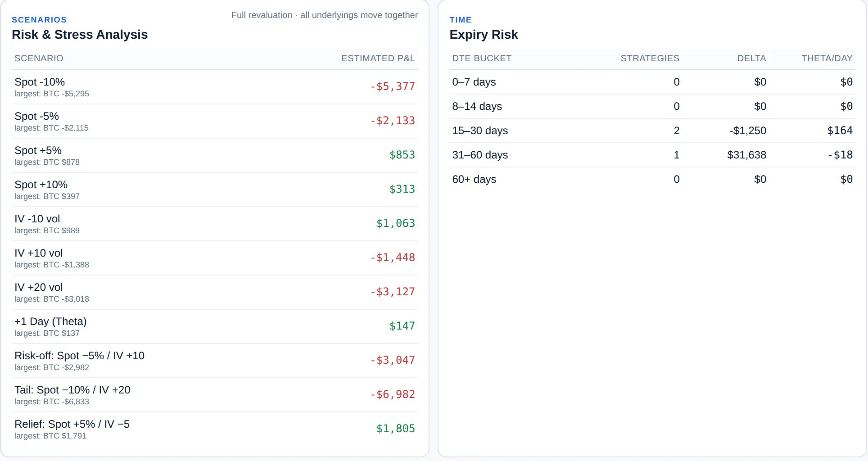Image resolution: width=868 pixels, height=461 pixels.
Task: Select the 31–60 days bucket row
Action: [652, 155]
